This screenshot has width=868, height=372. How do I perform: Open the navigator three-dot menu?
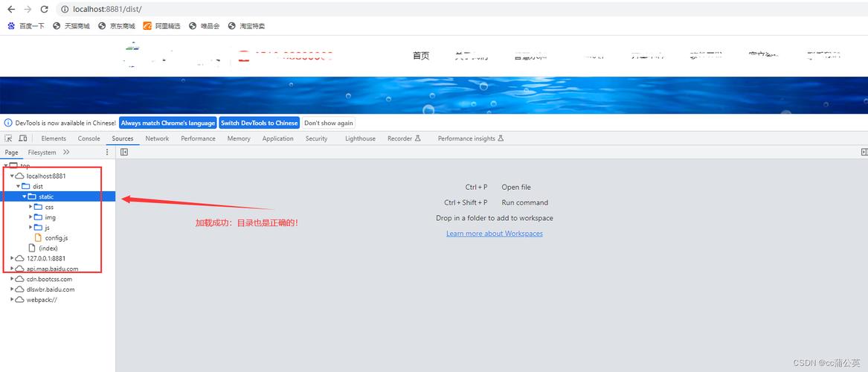[x=107, y=153]
